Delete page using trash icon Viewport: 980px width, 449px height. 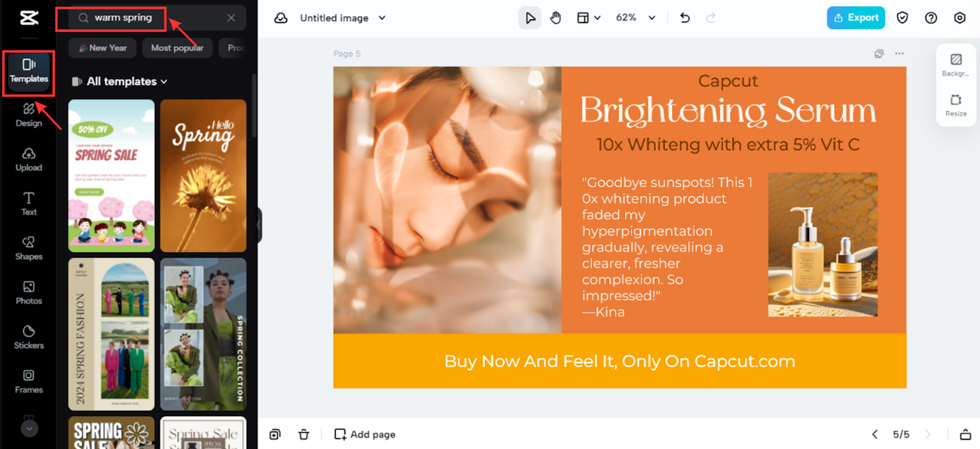tap(304, 434)
